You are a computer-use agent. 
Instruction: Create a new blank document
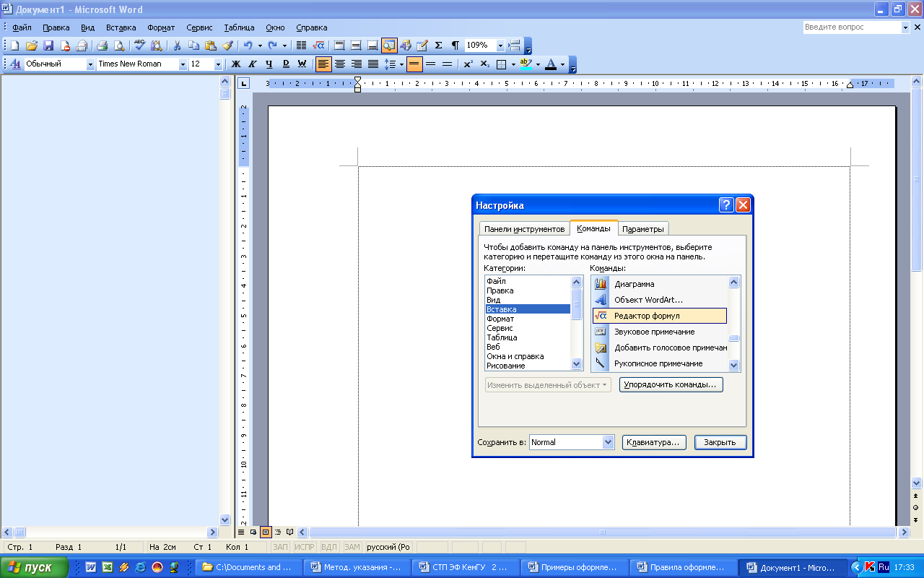click(x=14, y=46)
